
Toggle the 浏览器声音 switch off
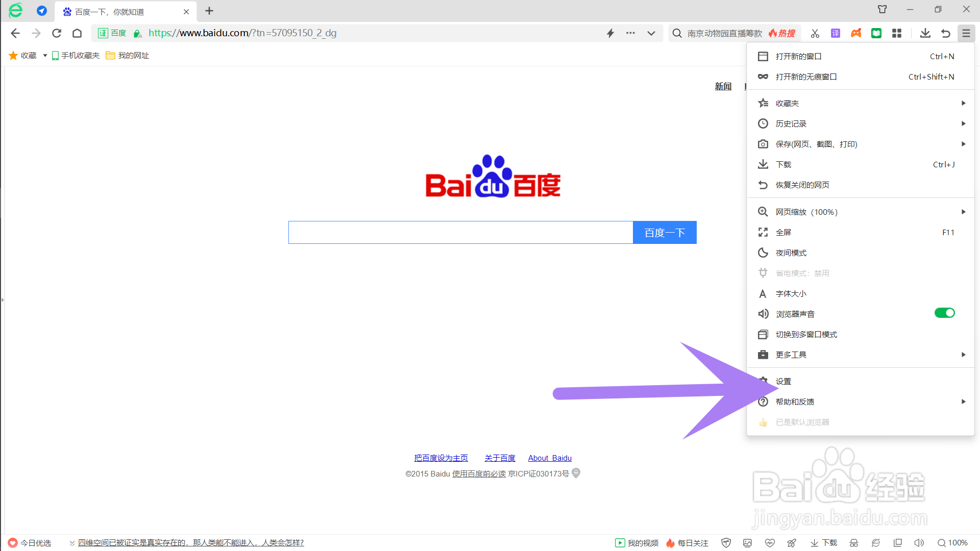(944, 313)
